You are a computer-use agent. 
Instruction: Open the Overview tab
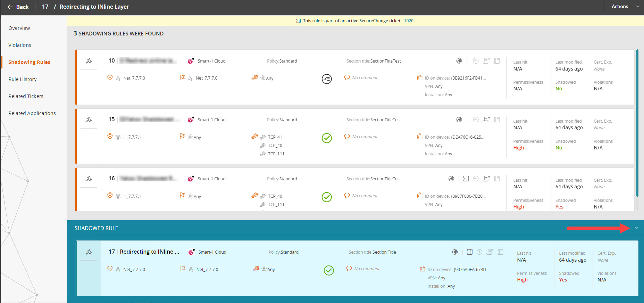coord(19,28)
